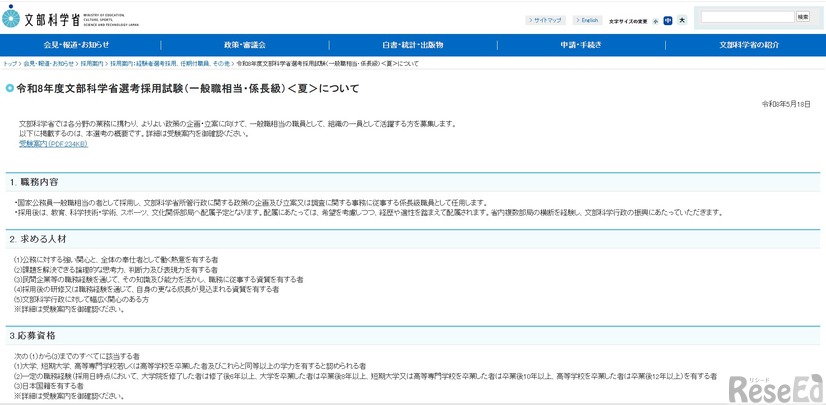This screenshot has width=826, height=405.
Task: Set text size to medium (中)
Action: (x=668, y=21)
